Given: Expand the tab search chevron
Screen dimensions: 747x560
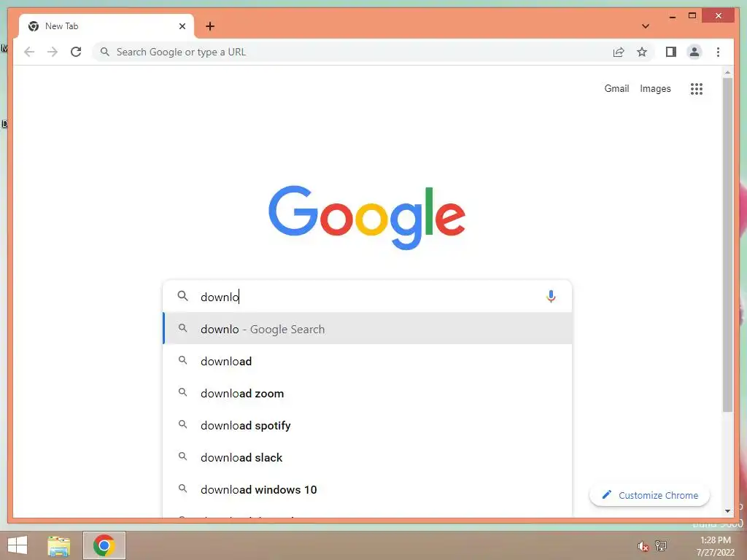Looking at the screenshot, I should [646, 26].
